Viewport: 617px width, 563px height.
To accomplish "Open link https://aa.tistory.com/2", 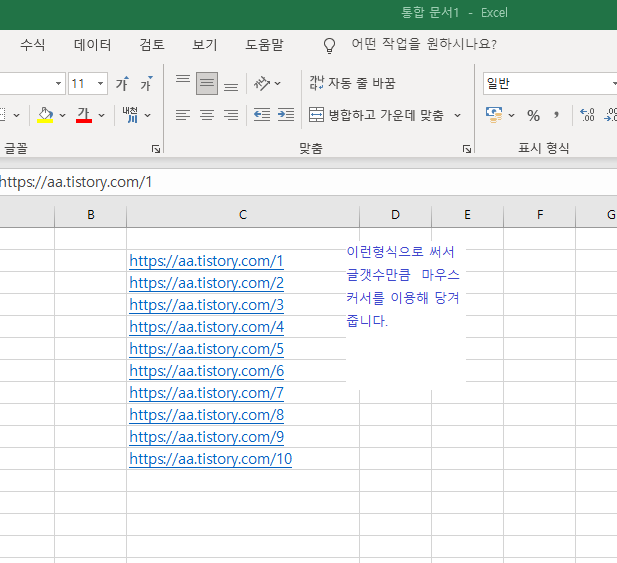I will pos(206,283).
